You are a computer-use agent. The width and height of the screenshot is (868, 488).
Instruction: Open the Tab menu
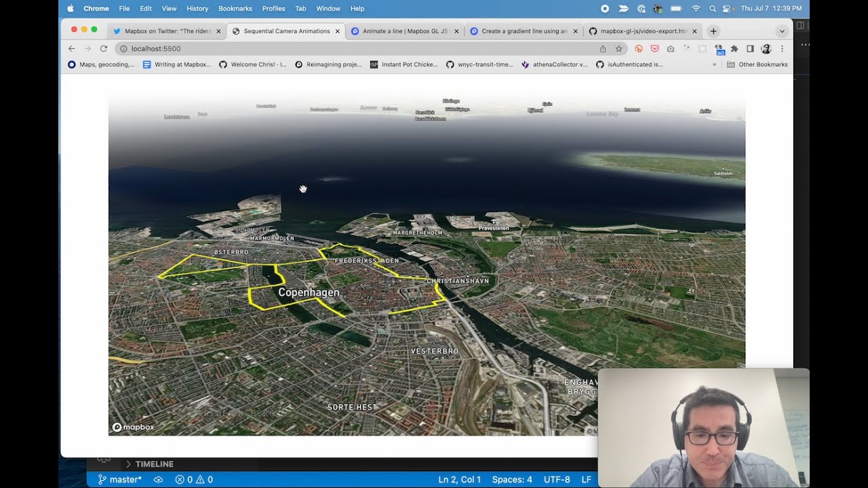click(300, 8)
